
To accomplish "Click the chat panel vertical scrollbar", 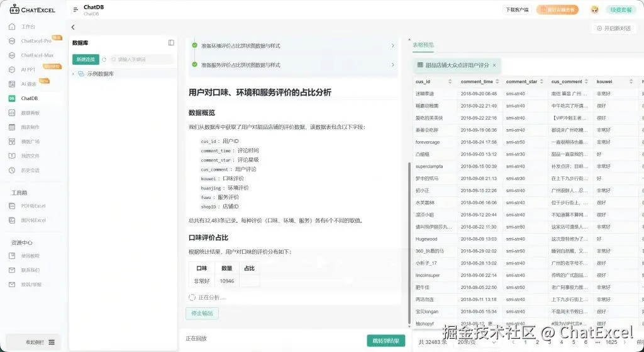I will point(409,242).
